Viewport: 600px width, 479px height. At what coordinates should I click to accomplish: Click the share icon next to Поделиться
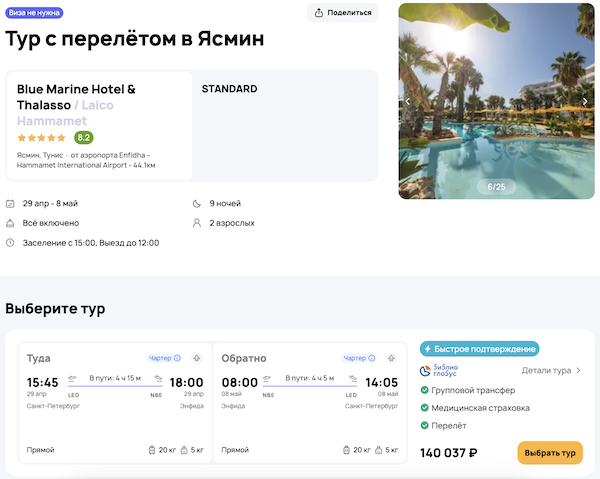click(x=319, y=13)
